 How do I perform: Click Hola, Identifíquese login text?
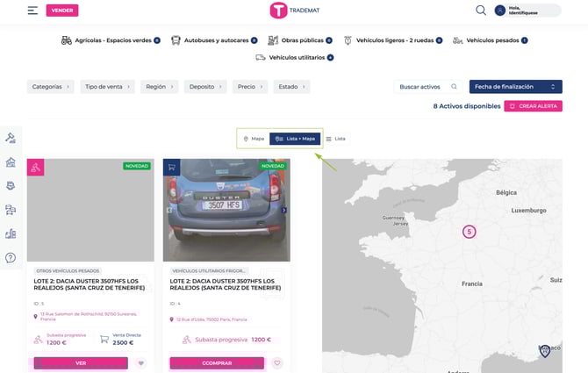pyautogui.click(x=523, y=11)
